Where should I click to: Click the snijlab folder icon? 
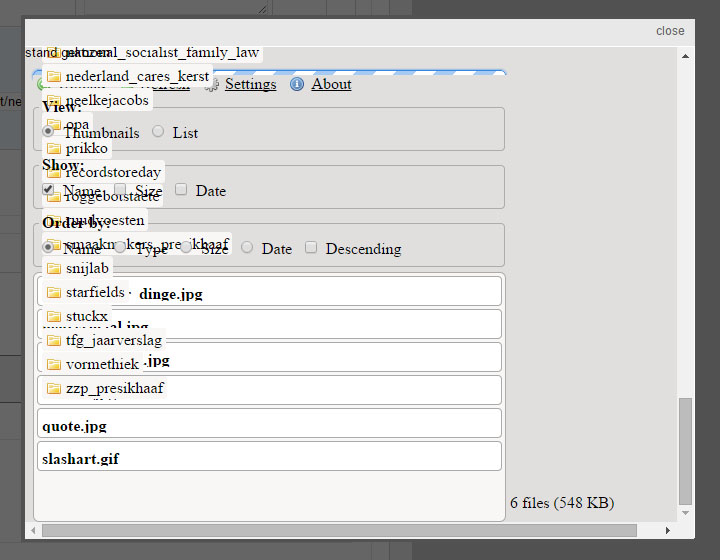[54, 268]
